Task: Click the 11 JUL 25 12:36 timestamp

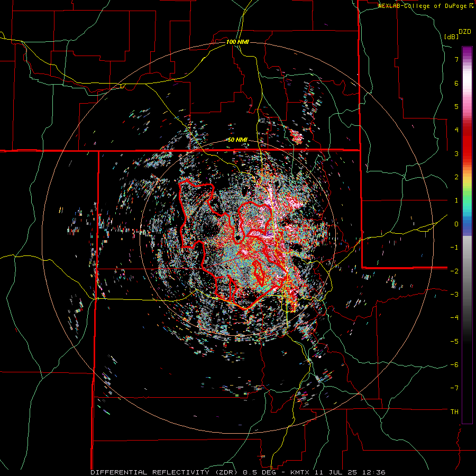Action: pos(349,472)
